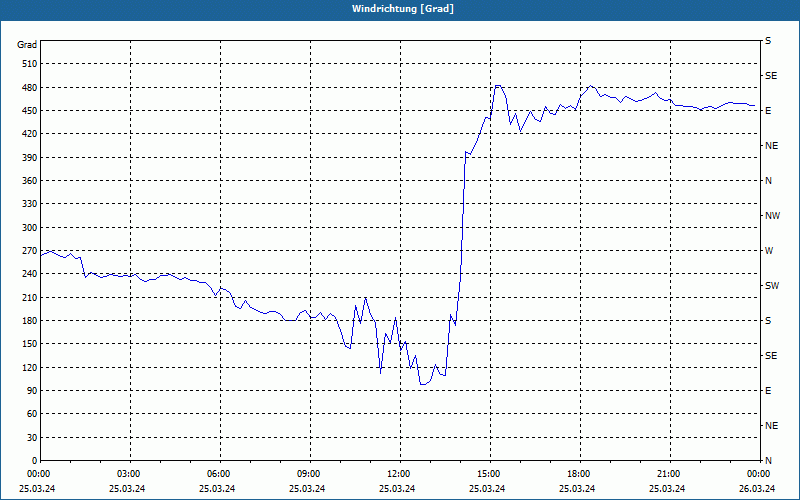Click the 03:00 time label
Image resolution: width=800 pixels, height=500 pixels.
coord(129,474)
